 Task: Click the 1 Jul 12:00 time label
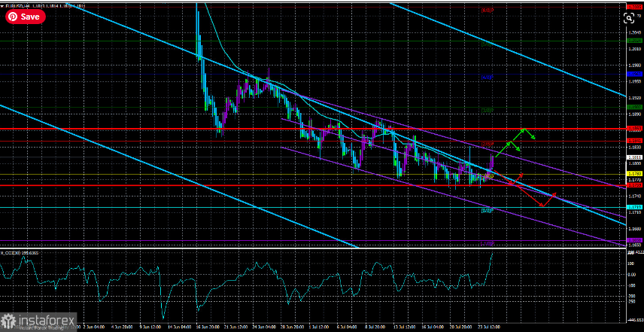coord(319,327)
